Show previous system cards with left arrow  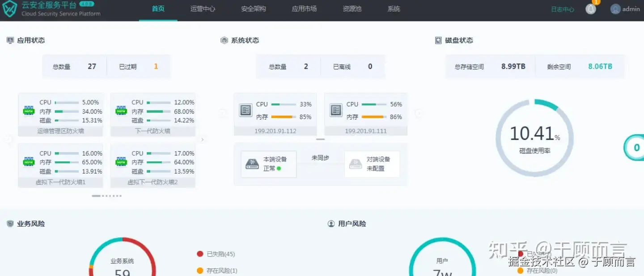click(222, 114)
